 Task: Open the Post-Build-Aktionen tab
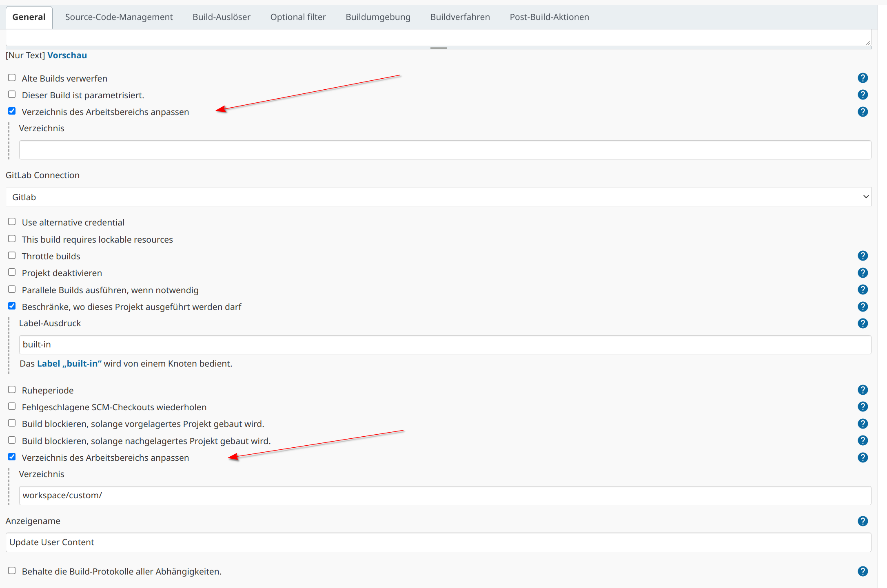pyautogui.click(x=549, y=17)
